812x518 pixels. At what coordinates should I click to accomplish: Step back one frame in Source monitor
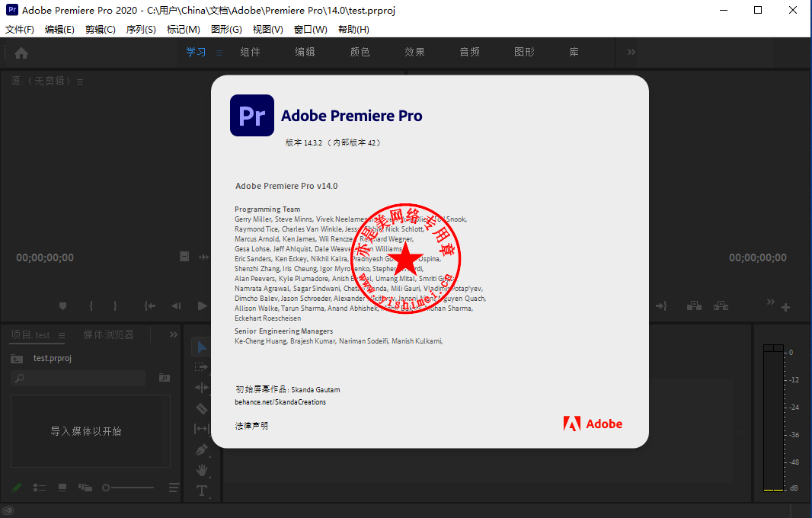point(176,306)
